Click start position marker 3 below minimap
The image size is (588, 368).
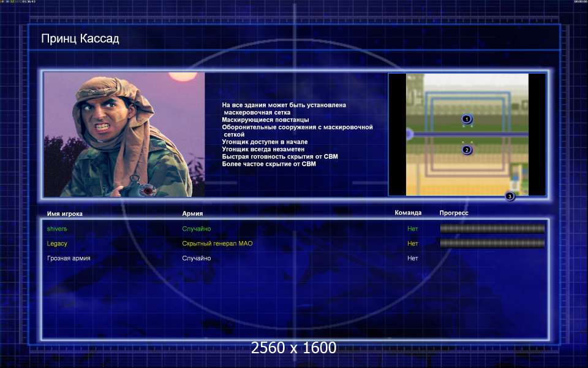coord(510,196)
